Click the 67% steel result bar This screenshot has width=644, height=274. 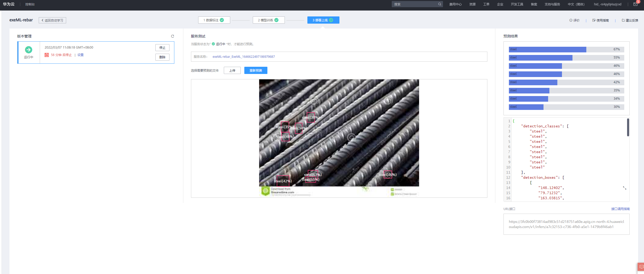(567, 50)
